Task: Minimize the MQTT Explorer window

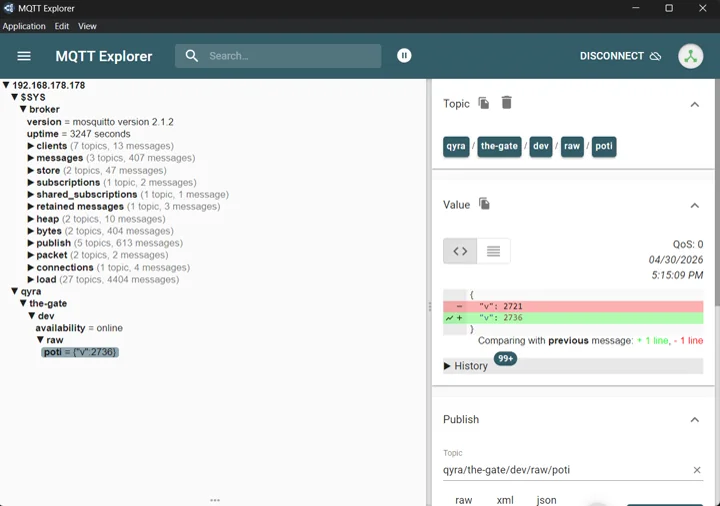Action: (x=636, y=8)
